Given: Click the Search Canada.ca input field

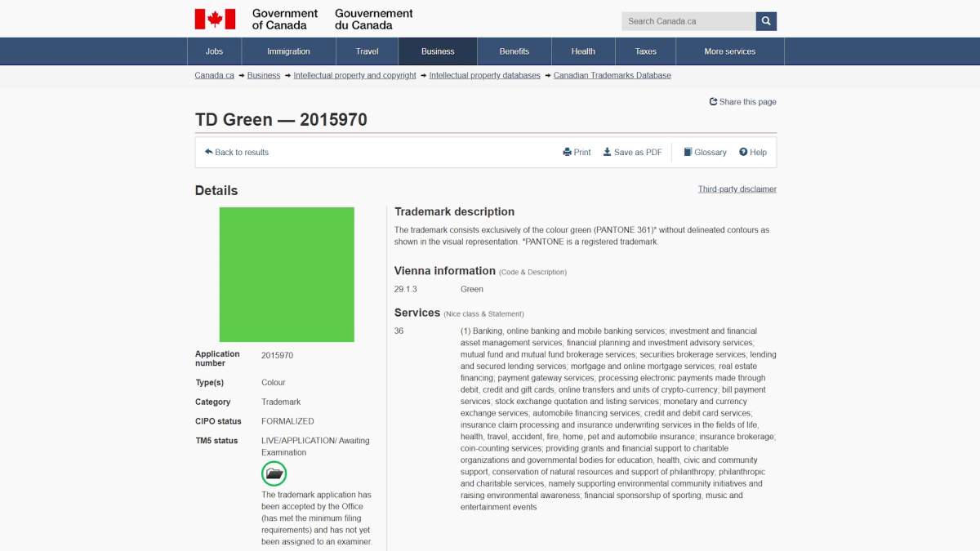Looking at the screenshot, I should pos(688,21).
